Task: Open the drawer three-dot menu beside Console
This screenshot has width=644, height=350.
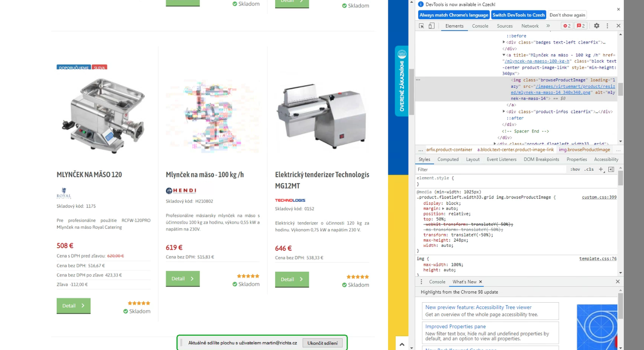Action: pos(422,282)
